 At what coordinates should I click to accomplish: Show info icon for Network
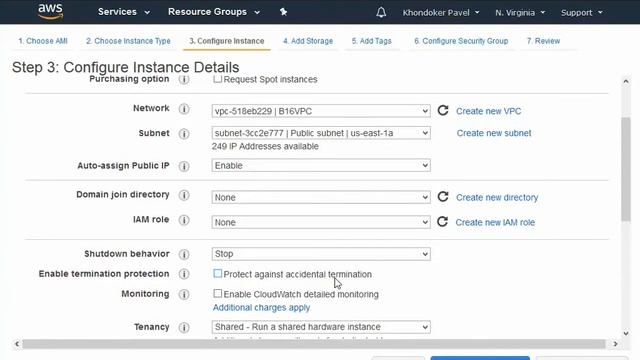coord(184,109)
